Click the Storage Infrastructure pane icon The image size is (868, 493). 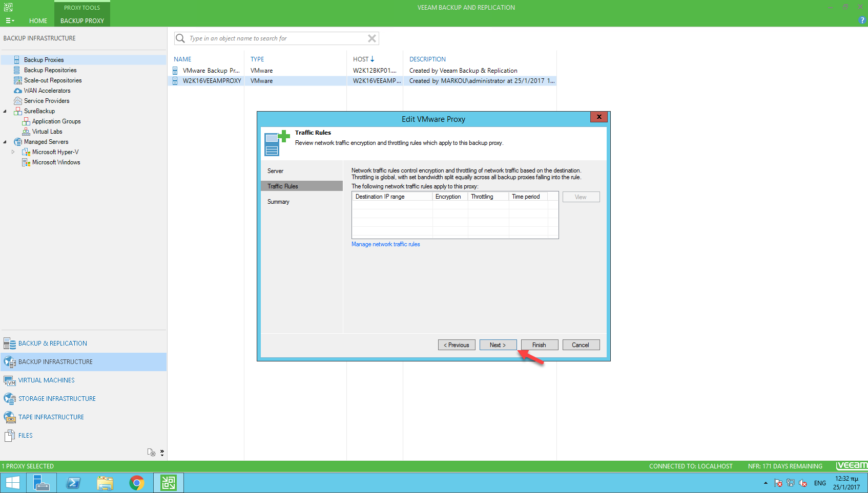point(10,399)
